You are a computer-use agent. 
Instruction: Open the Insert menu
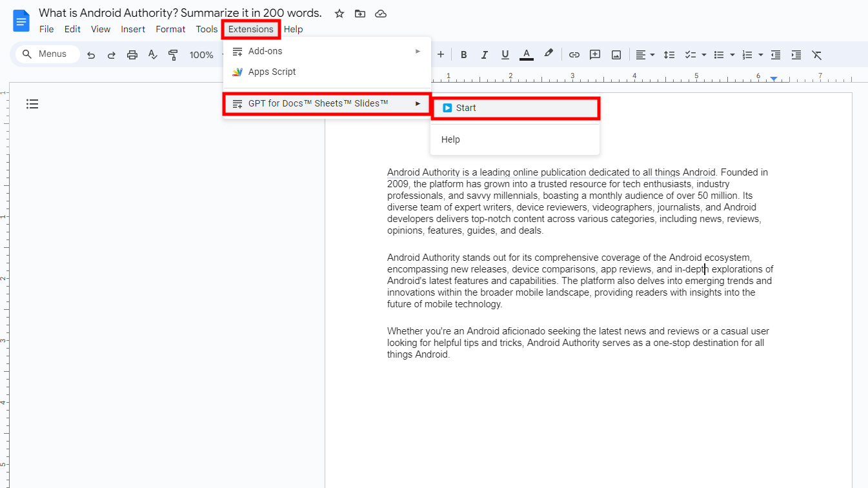133,29
